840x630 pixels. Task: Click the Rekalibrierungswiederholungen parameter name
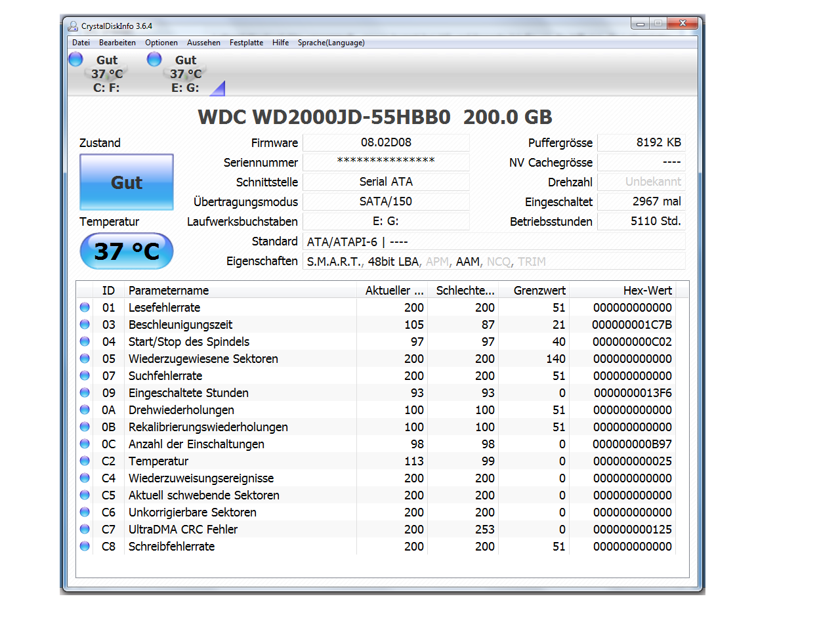tap(208, 427)
